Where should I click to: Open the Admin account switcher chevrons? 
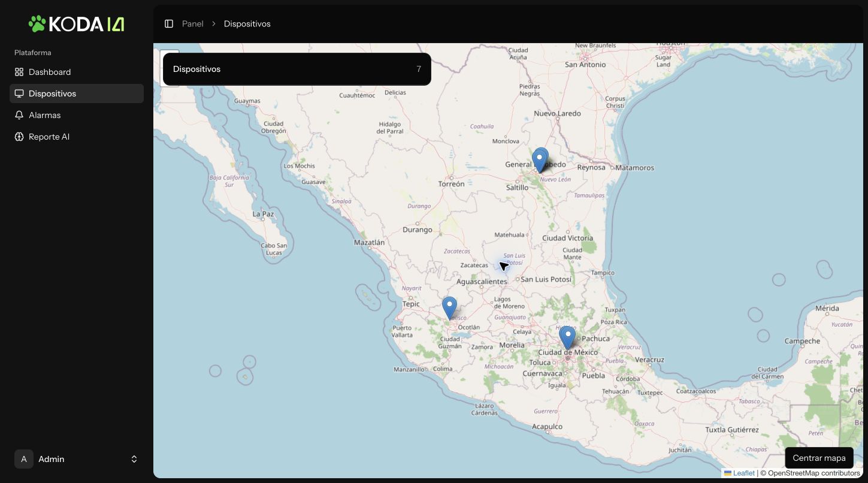tap(134, 459)
